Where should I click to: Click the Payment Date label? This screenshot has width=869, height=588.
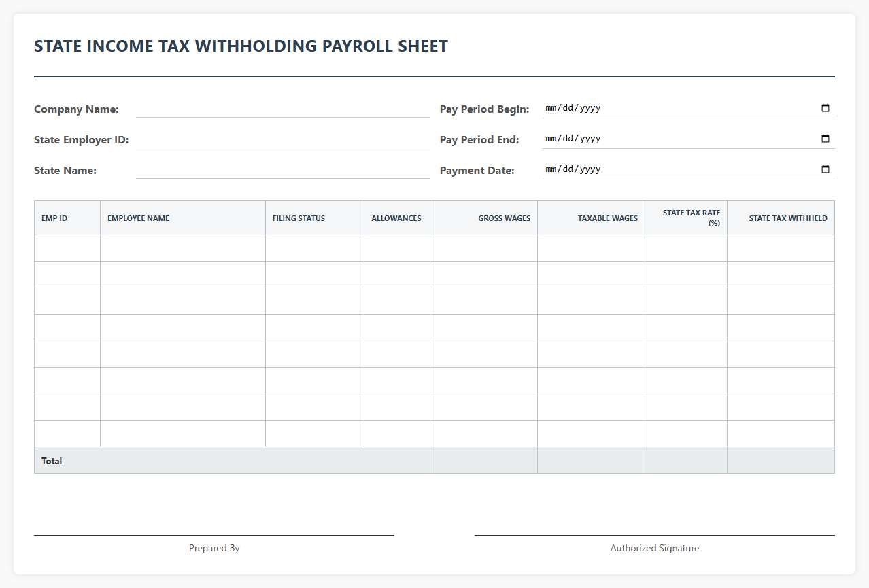tap(477, 170)
